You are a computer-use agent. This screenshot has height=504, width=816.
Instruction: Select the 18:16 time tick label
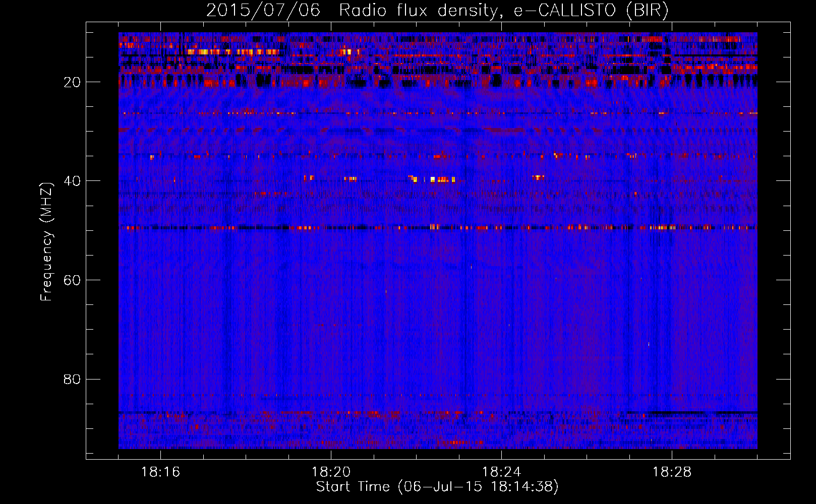click(160, 472)
